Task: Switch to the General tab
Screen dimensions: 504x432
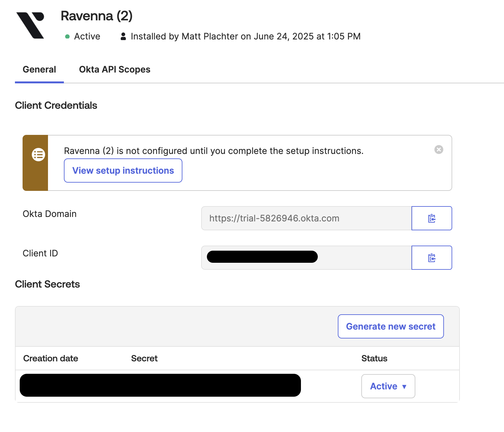Action: [x=39, y=69]
